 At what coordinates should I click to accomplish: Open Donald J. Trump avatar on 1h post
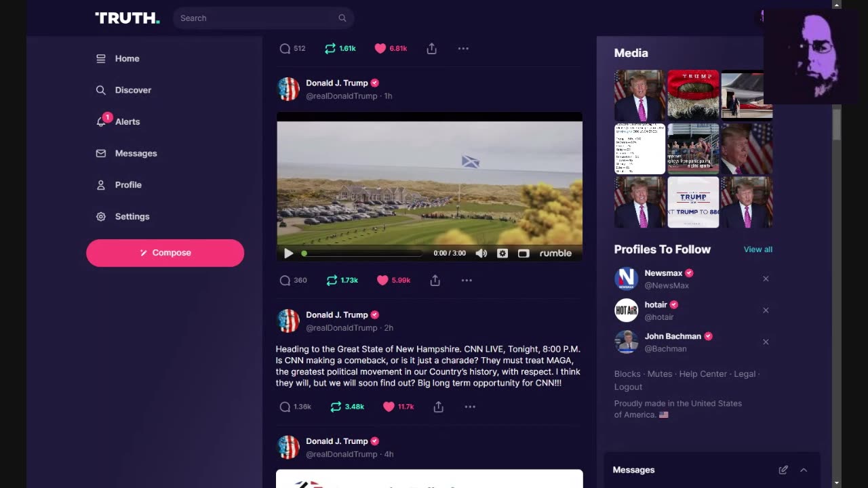click(288, 89)
